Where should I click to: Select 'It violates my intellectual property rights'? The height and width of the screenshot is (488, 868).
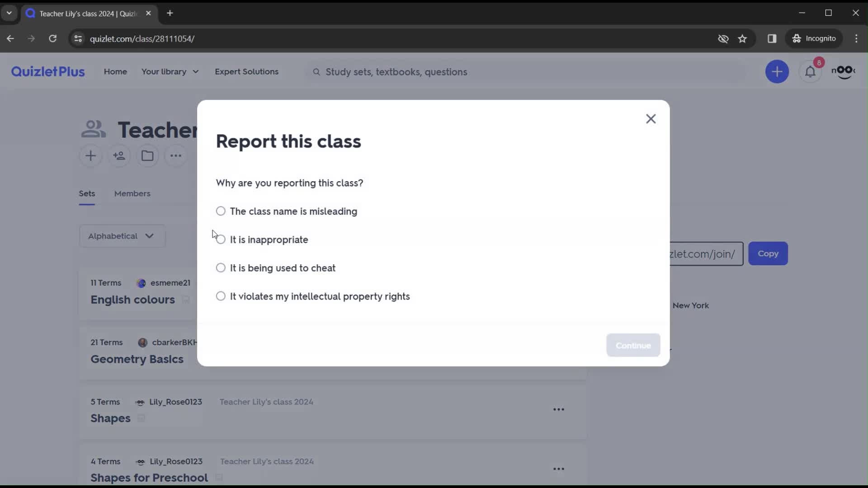point(221,296)
